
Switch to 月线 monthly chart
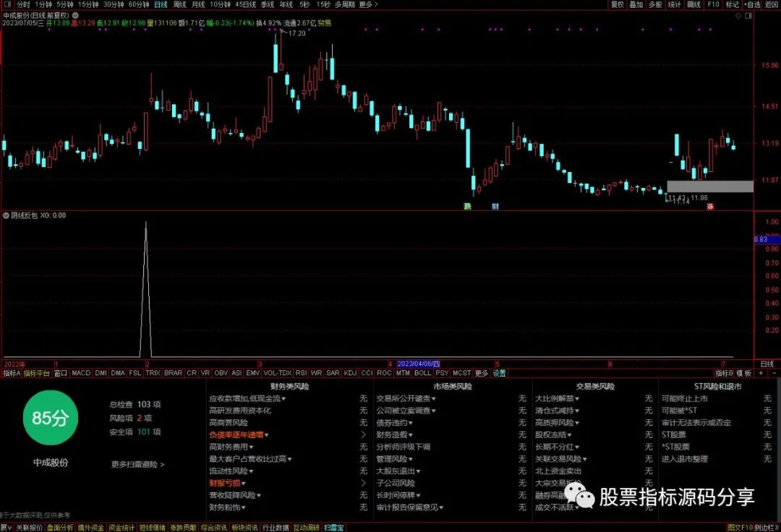point(198,4)
